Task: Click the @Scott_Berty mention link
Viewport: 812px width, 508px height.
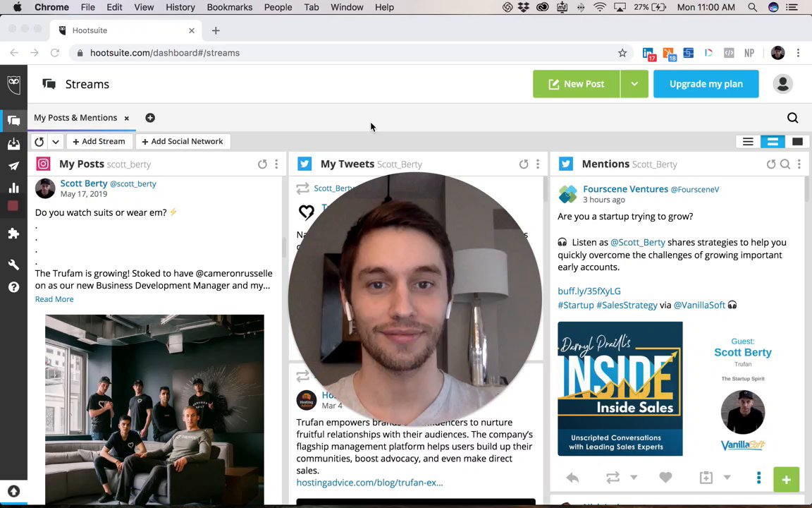Action: [637, 243]
